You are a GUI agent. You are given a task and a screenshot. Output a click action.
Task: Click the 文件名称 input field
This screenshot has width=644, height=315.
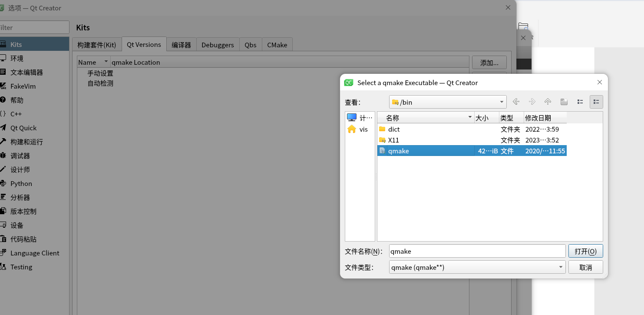(477, 251)
